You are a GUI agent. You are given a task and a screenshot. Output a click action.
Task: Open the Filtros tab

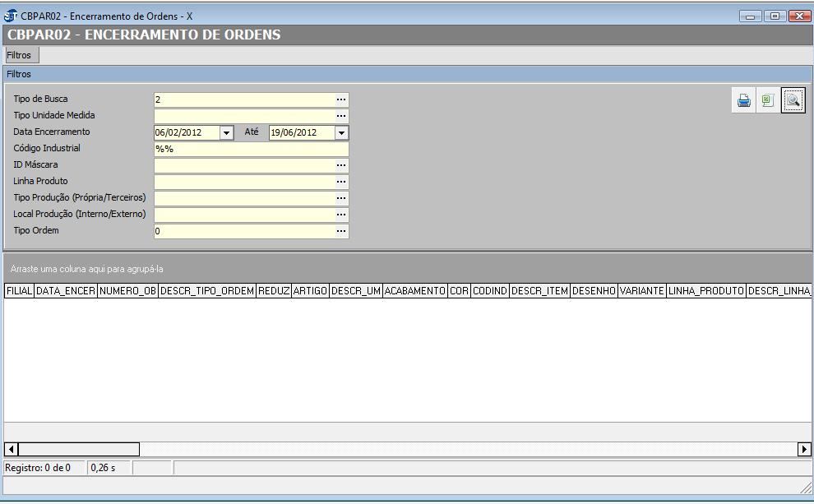point(20,55)
